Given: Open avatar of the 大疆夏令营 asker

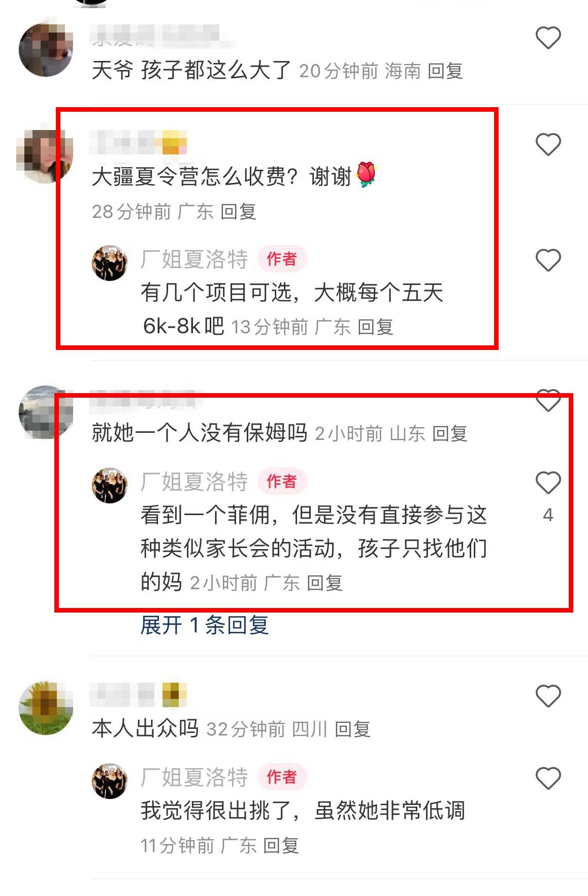Looking at the screenshot, I should 45,155.
